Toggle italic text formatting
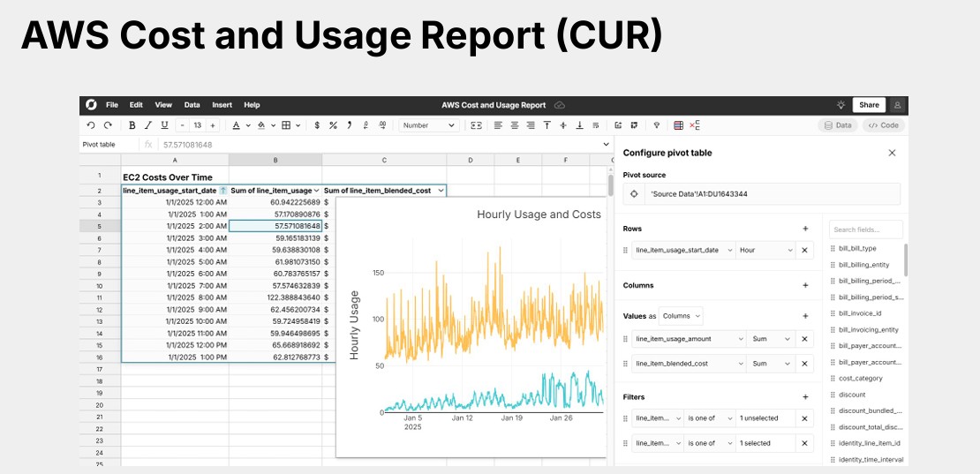This screenshot has height=474, width=980. tap(148, 125)
